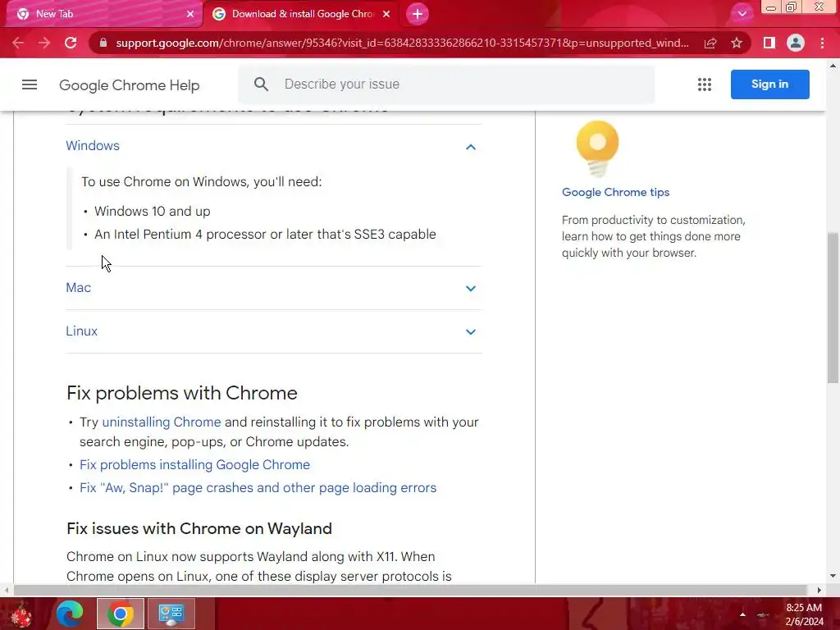Expand the Linux requirements chevron
This screenshot has height=630, width=840.
click(470, 331)
